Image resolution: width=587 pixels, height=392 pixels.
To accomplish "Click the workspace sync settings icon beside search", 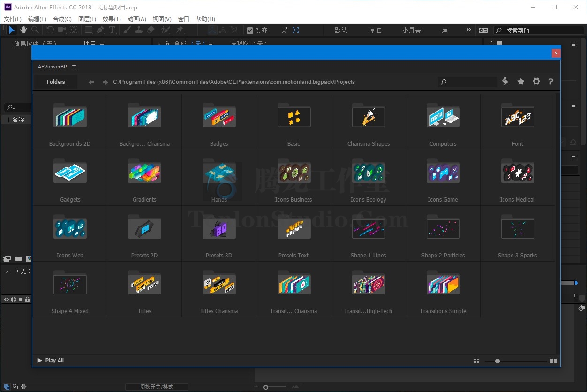I will pos(483,30).
